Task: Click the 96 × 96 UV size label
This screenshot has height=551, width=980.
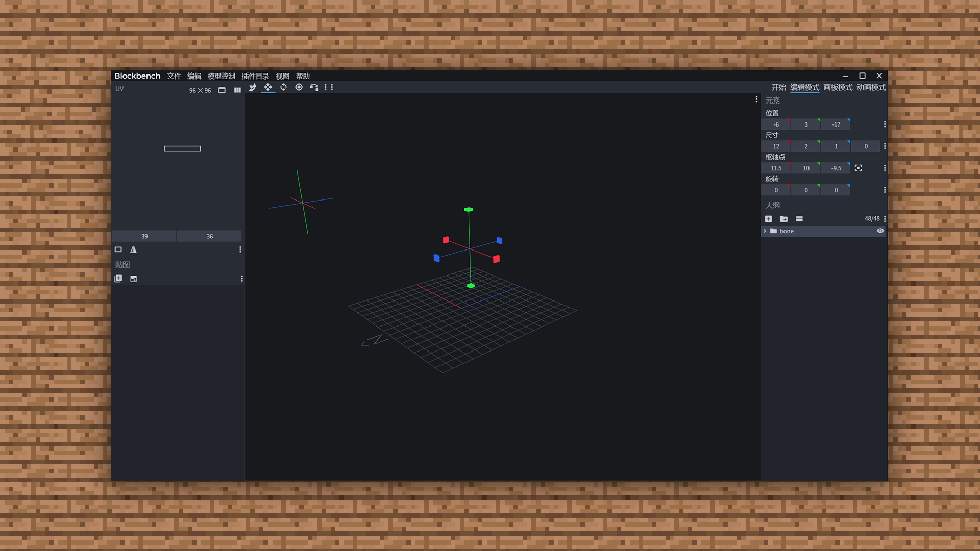Action: [x=200, y=90]
